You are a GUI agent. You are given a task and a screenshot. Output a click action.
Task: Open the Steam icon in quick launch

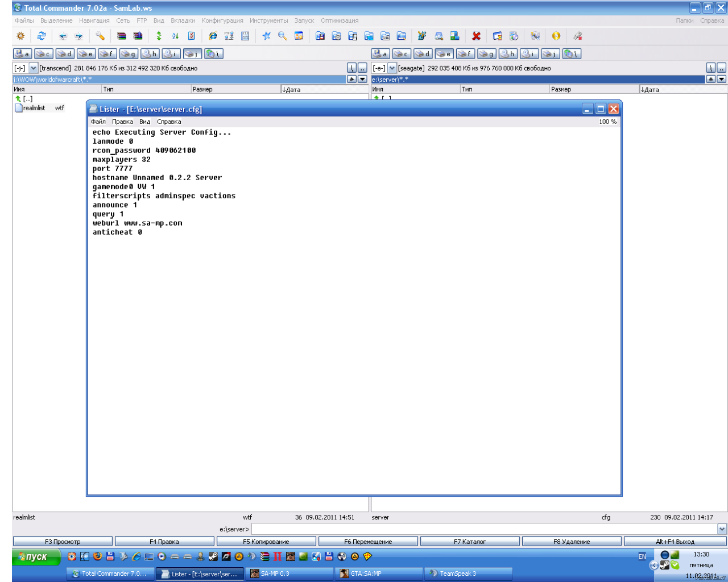pos(213,556)
